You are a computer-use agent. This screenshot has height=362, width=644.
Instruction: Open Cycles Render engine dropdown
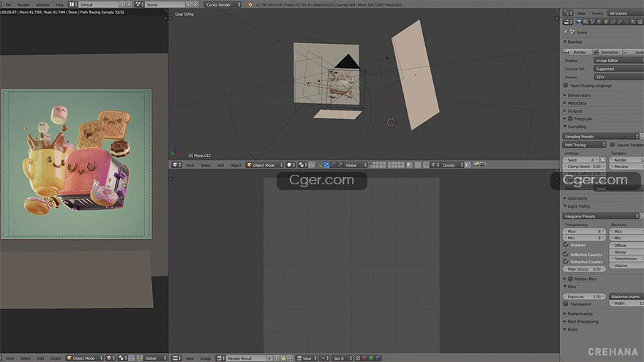(x=222, y=4)
